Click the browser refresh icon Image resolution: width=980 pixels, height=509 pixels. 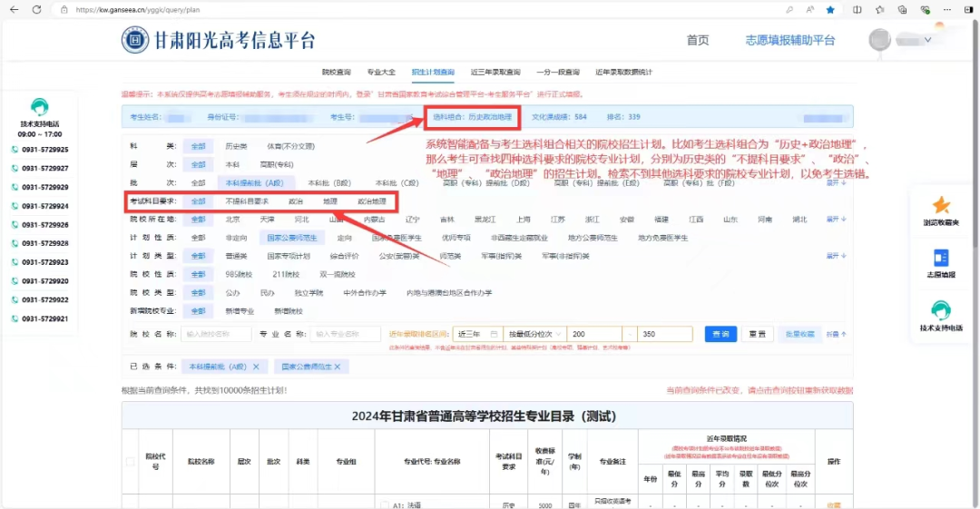point(37,9)
